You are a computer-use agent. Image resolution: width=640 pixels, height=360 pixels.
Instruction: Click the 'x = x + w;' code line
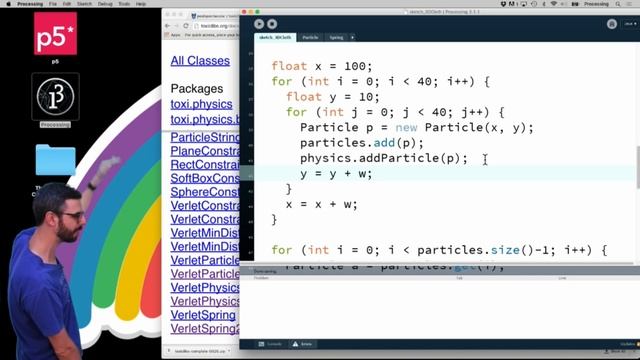(322, 204)
